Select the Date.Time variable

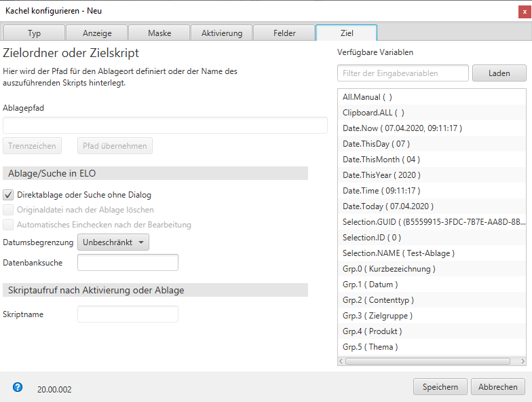pos(432,191)
